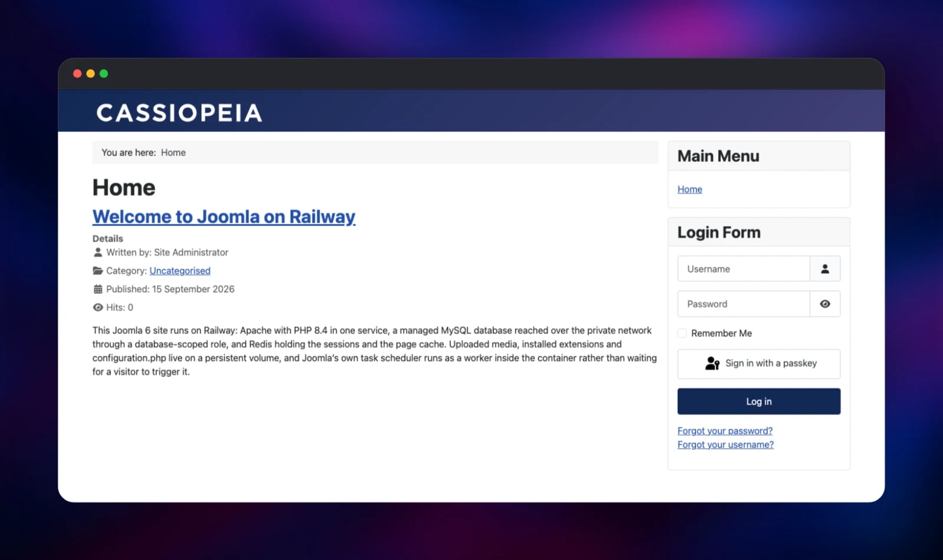Click the Published: 15 September 2026 text
The width and height of the screenshot is (943, 560).
(170, 289)
